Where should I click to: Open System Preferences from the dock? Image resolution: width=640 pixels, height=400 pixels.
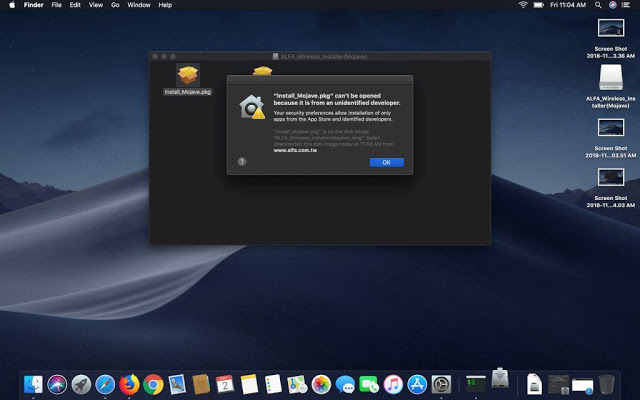441,383
